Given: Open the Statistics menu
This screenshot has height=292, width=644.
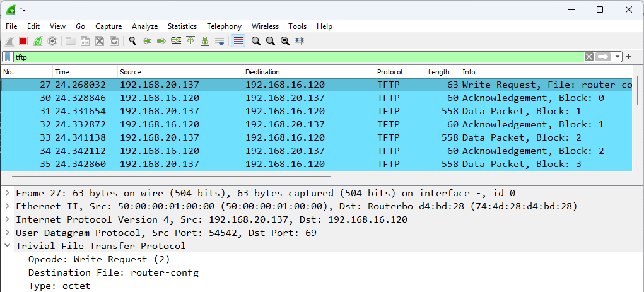Looking at the screenshot, I should [182, 26].
